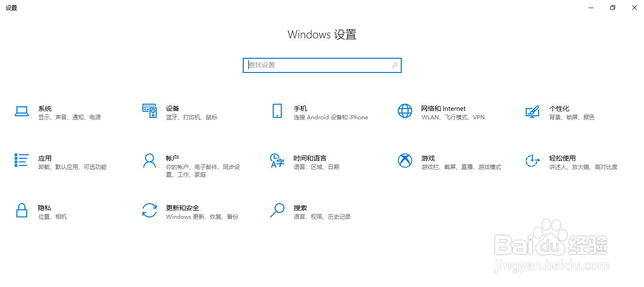Open the 个性化 settings title
644x287 pixels.
(559, 108)
